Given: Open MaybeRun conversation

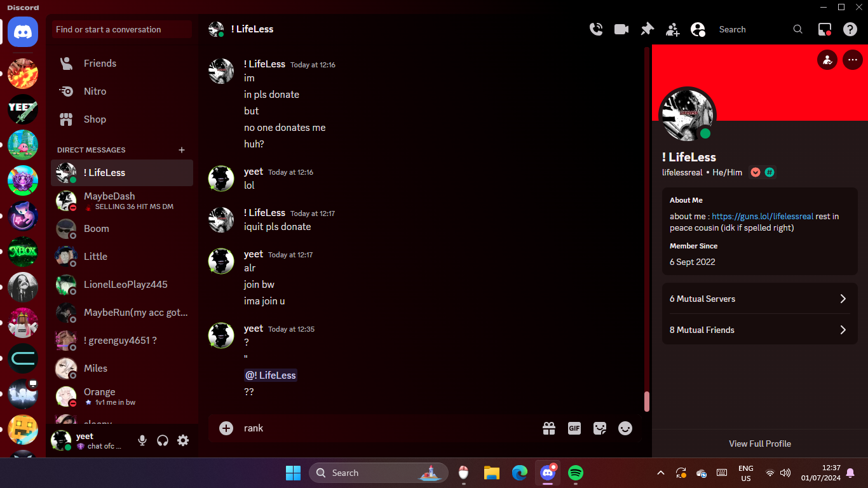Looking at the screenshot, I should coord(122,313).
